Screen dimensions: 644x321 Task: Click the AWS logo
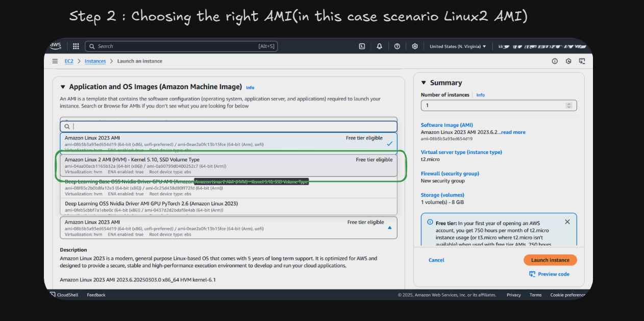pos(56,46)
